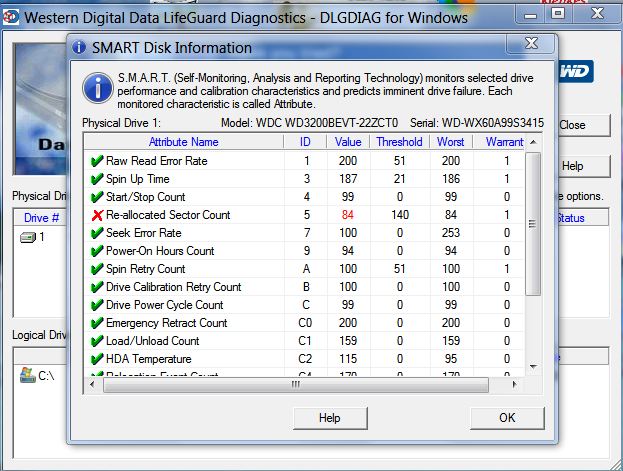Image resolution: width=623 pixels, height=471 pixels.
Task: Select the Drive Calibration Retry Count row text
Action: [x=174, y=287]
